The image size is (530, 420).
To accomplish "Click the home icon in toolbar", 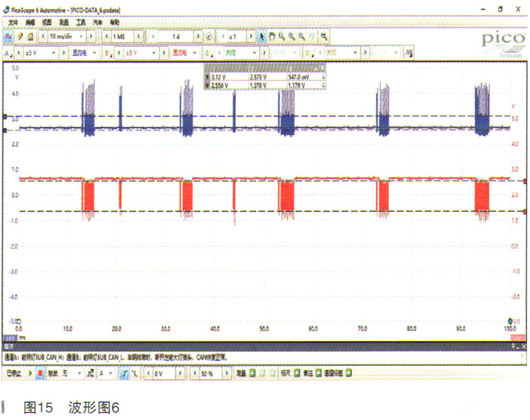I will [x=30, y=36].
